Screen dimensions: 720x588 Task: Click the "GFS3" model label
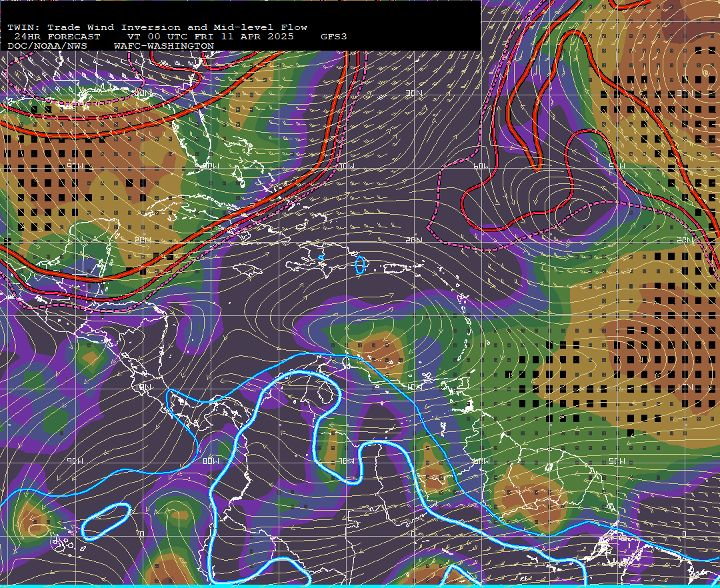pos(334,37)
